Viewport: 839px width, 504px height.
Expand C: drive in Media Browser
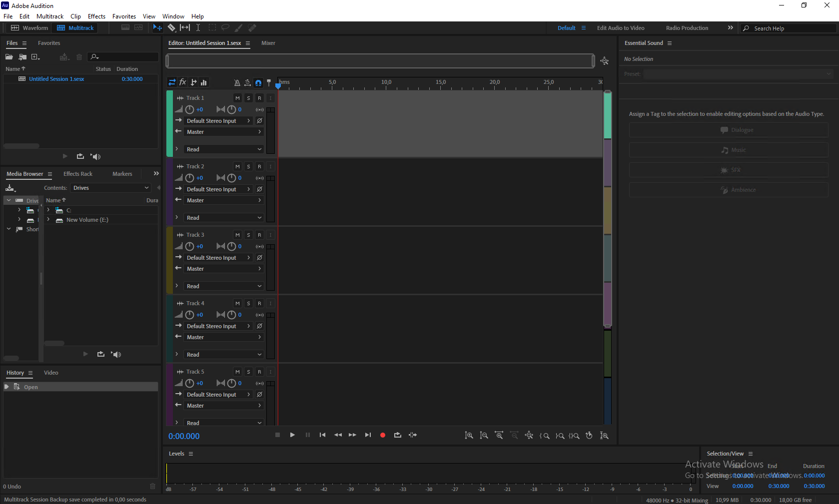[x=48, y=210]
